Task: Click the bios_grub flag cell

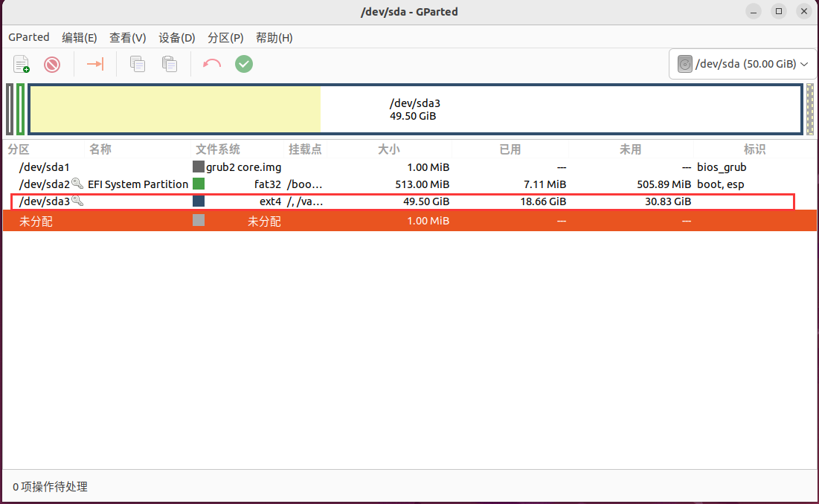Action: pos(722,167)
